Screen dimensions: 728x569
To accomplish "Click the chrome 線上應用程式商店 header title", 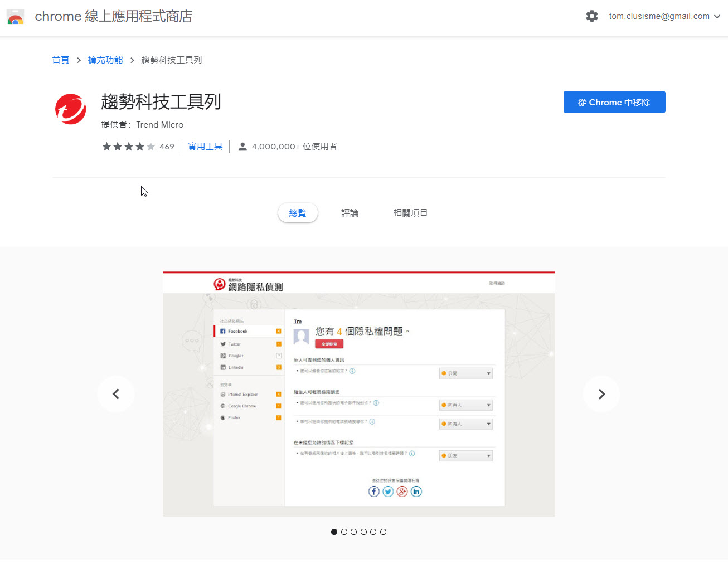I will click(114, 17).
